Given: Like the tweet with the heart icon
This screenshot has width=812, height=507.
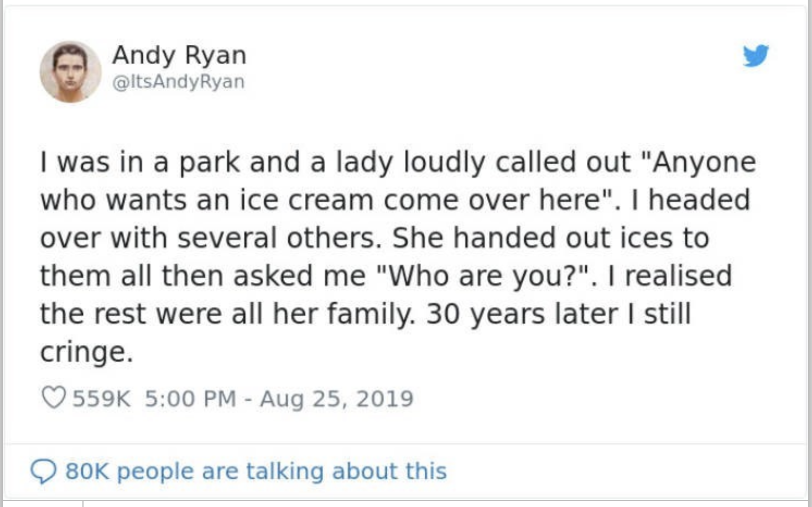Looking at the screenshot, I should coord(54,398).
